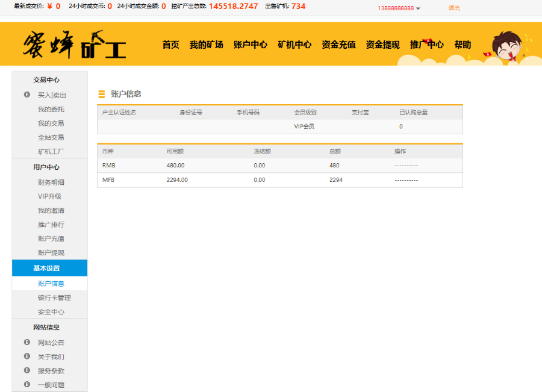Click the circular icon next to 网站公告
Image resolution: width=542 pixels, height=392 pixels.
(26, 342)
